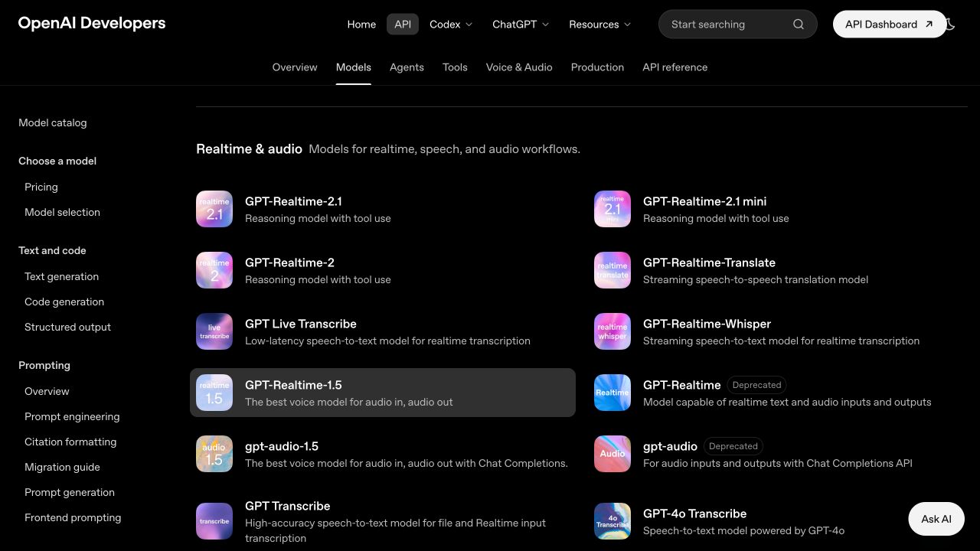Expand the Codex dropdown menu
980x551 pixels.
pyautogui.click(x=451, y=24)
